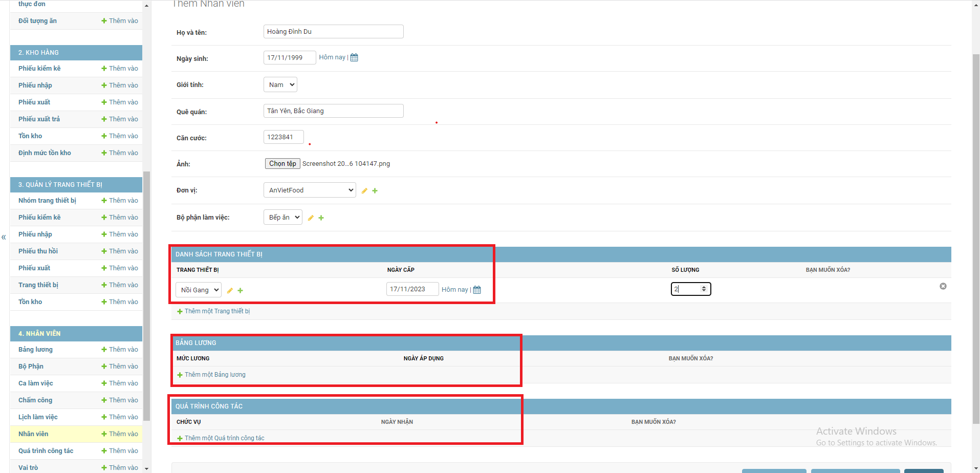Open Chấm công in the sidebar
980x473 pixels.
click(35, 400)
